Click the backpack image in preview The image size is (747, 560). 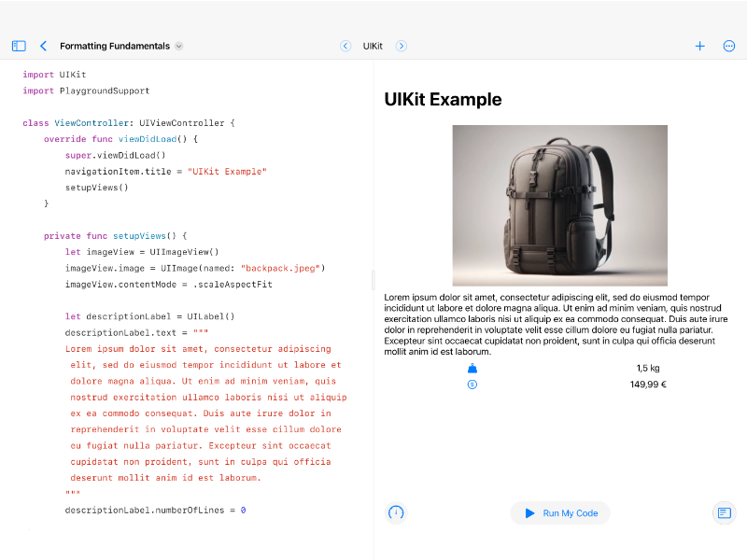[x=559, y=205]
